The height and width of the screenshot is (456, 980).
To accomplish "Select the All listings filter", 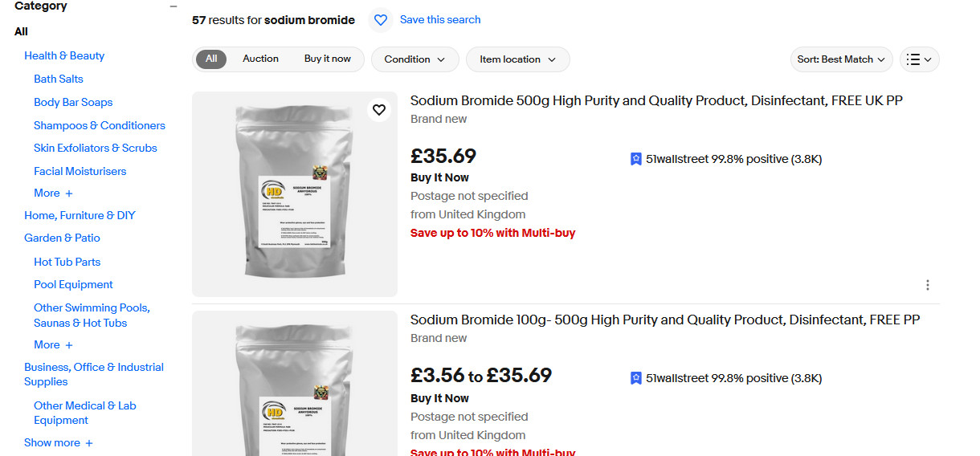I will [x=211, y=59].
